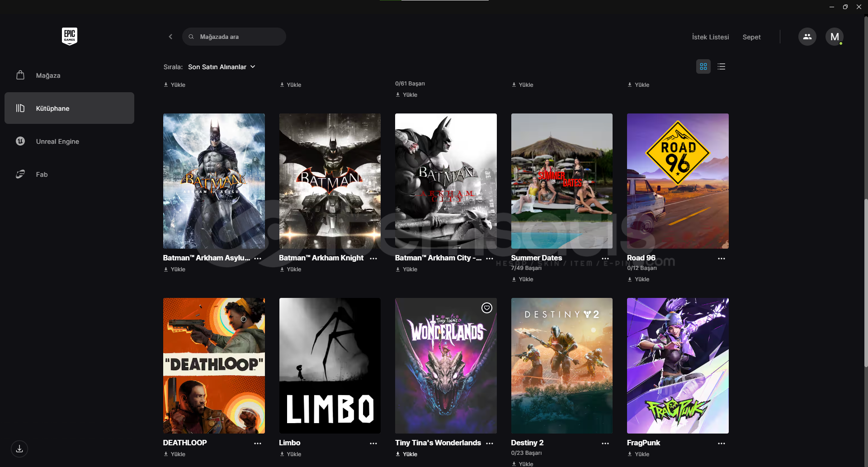Open more options for Destiny 2
868x467 pixels.
click(x=605, y=443)
